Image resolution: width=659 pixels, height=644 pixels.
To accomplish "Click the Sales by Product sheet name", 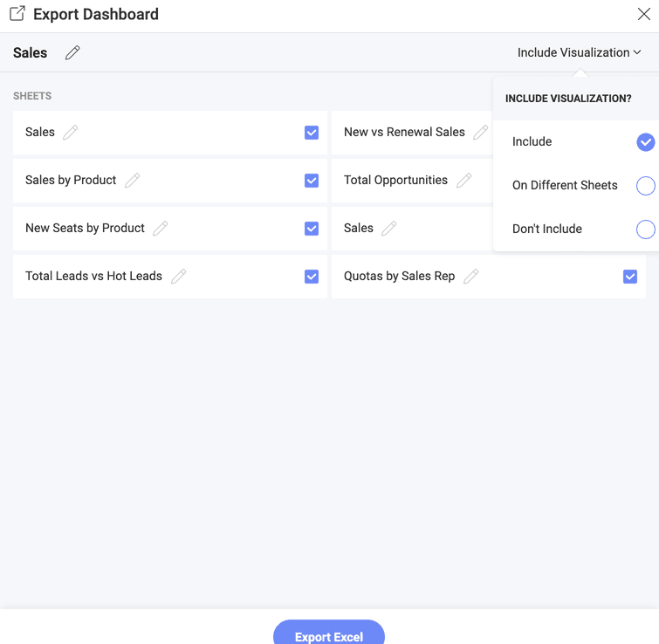I will click(71, 181).
